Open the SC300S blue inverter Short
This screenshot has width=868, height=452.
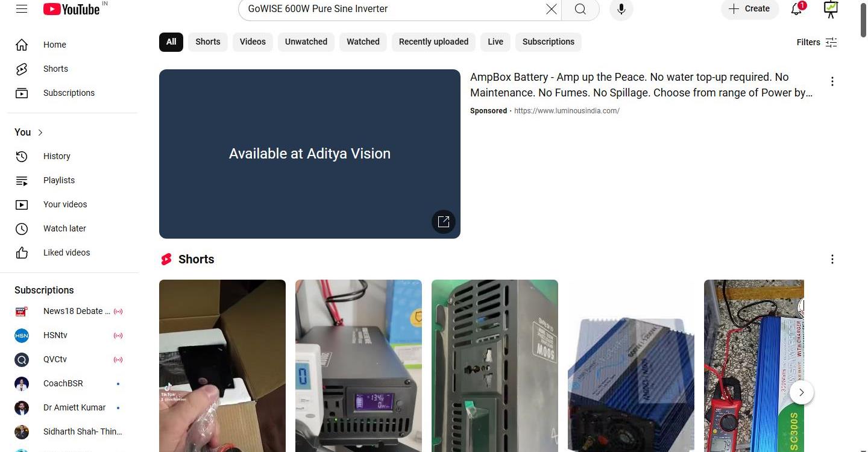coord(754,366)
